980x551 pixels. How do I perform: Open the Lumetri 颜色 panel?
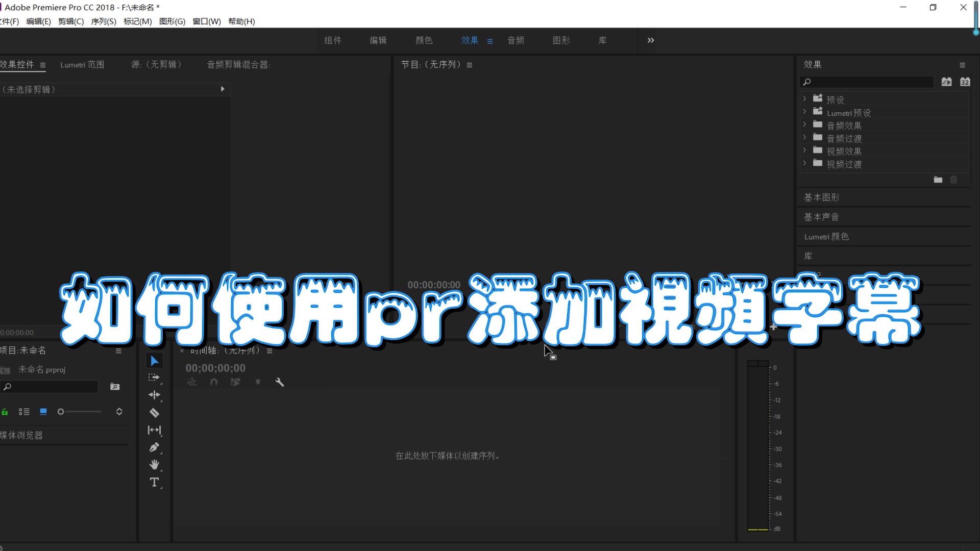(826, 236)
